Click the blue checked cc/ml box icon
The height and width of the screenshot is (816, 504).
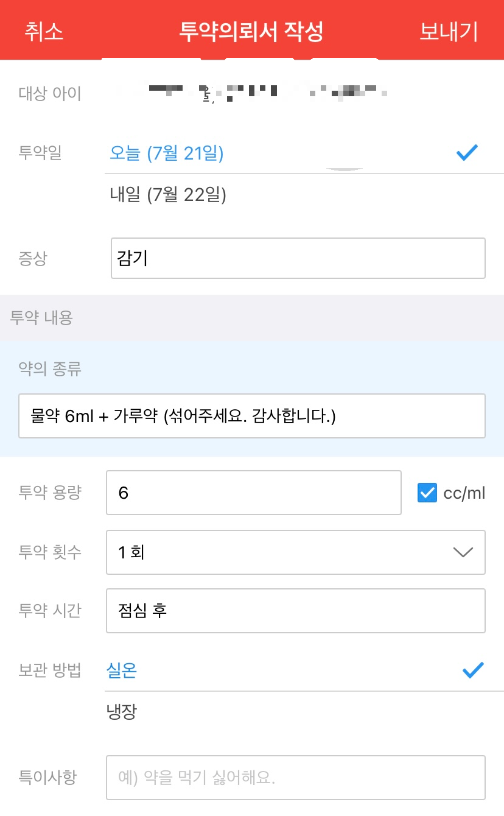428,492
